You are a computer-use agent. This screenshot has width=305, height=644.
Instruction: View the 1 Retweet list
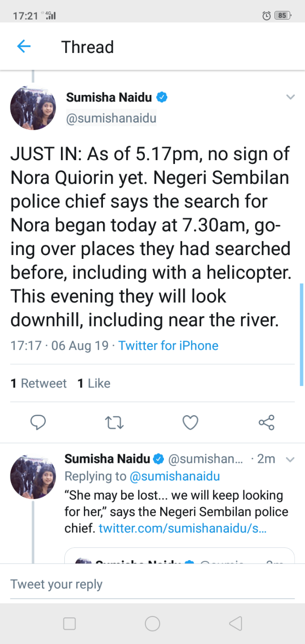39,383
